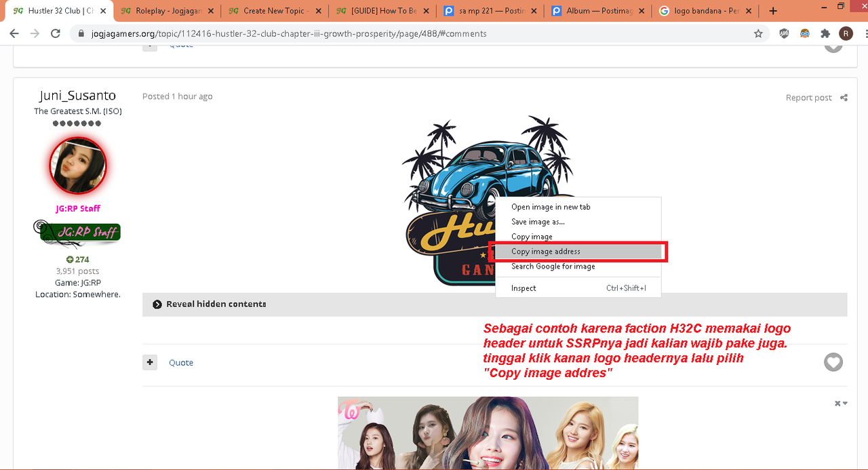Viewport: 868px width, 470px height.
Task: Bookmark this page with the star icon
Action: [758, 33]
